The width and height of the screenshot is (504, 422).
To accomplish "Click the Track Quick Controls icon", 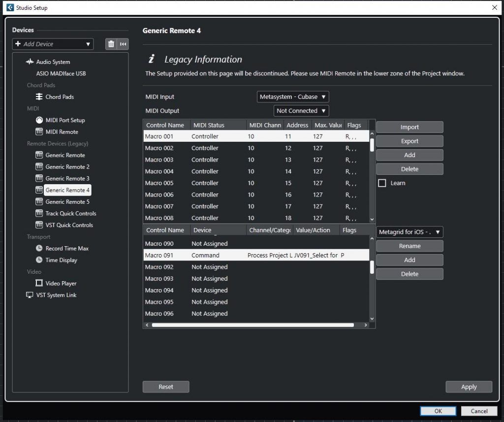I will (x=39, y=213).
